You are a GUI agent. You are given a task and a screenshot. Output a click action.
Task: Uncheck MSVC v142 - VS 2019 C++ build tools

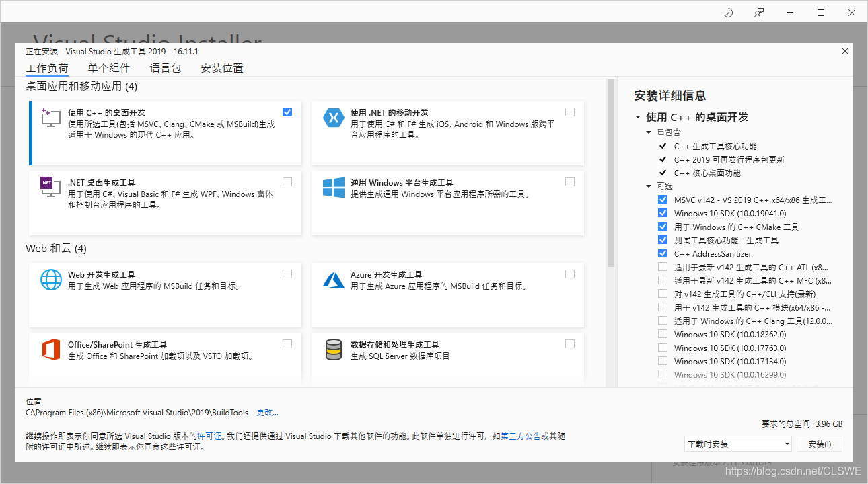tap(663, 200)
